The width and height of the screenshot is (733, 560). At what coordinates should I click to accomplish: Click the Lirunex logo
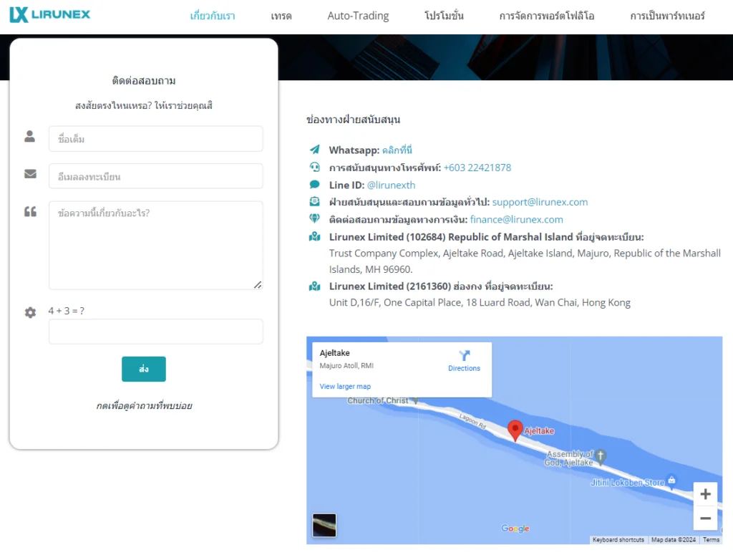click(50, 14)
